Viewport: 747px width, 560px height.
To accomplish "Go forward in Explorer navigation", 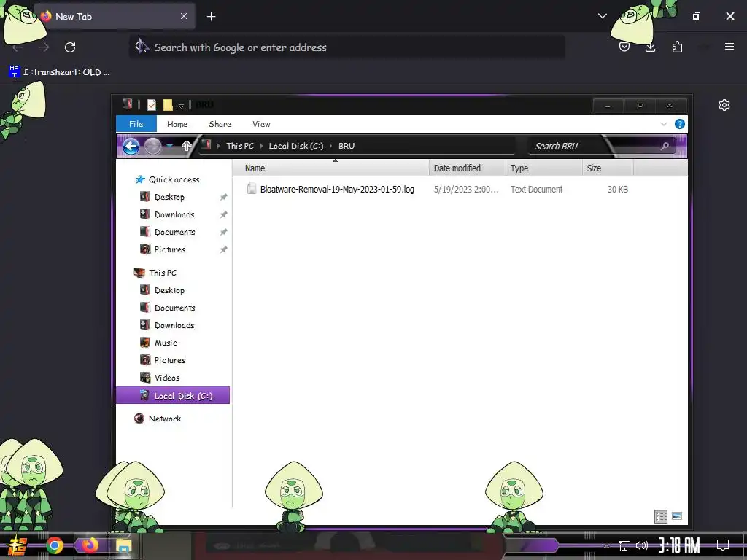I will (153, 146).
